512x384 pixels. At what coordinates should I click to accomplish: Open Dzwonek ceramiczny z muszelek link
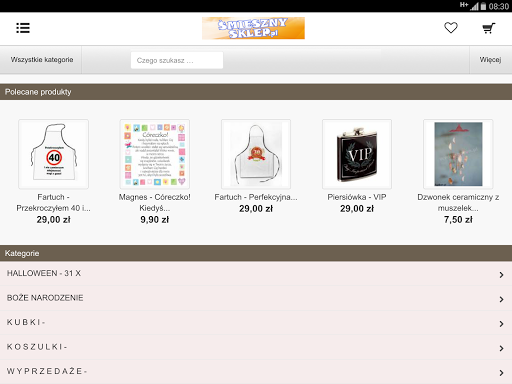[458, 202]
